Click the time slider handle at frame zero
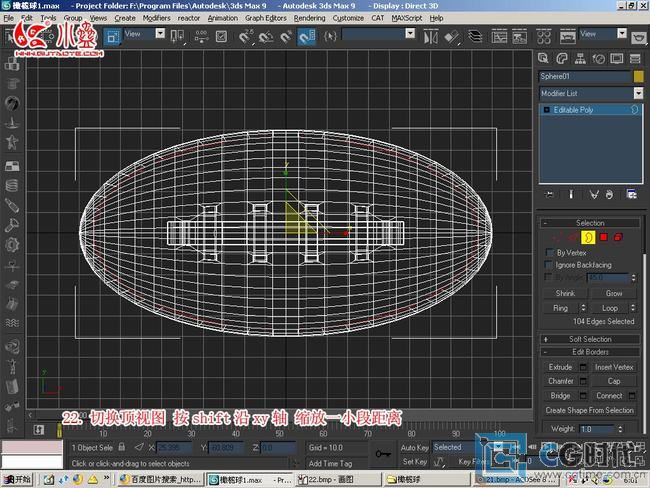650x488 pixels. tap(59, 430)
